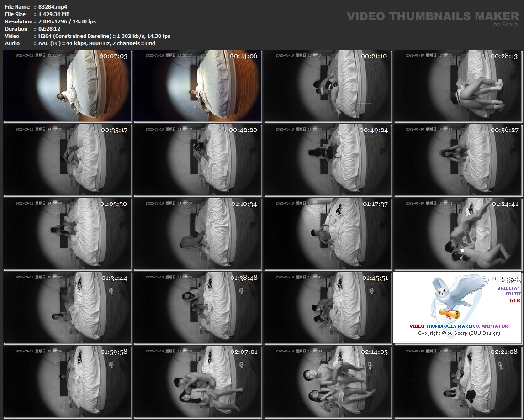Select the last frame at 02:21:08
Screen dimensions: 524x420
click(458, 381)
